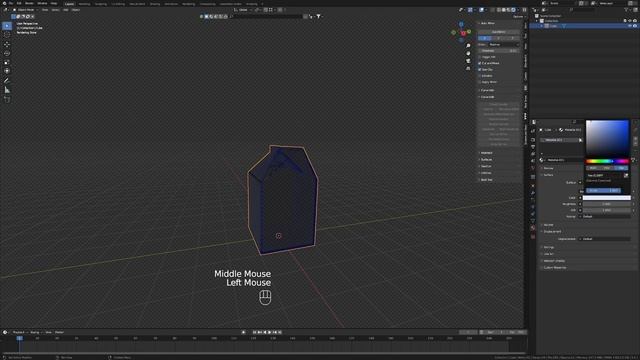Select the Select Box tool
The width and height of the screenshot is (640, 360).
(x=7, y=26)
